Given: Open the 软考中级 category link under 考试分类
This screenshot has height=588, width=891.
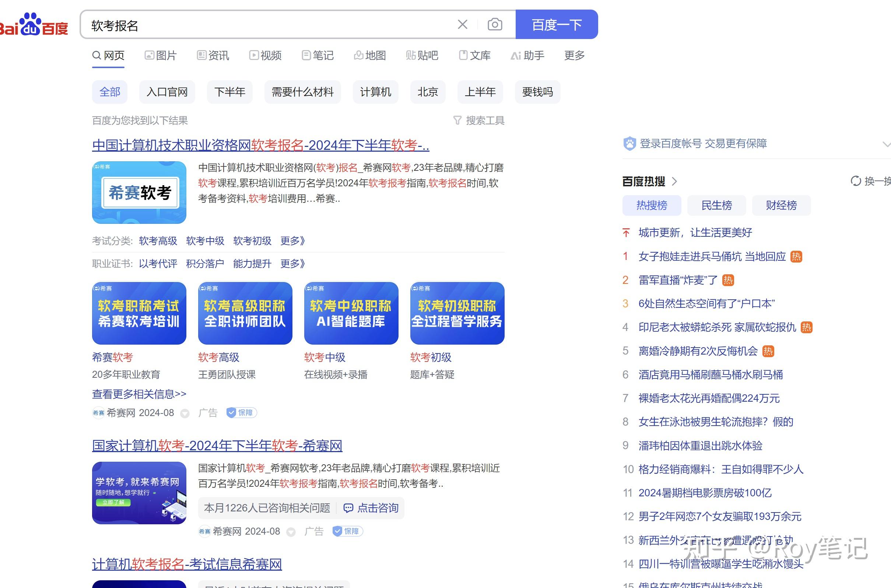Looking at the screenshot, I should [205, 241].
